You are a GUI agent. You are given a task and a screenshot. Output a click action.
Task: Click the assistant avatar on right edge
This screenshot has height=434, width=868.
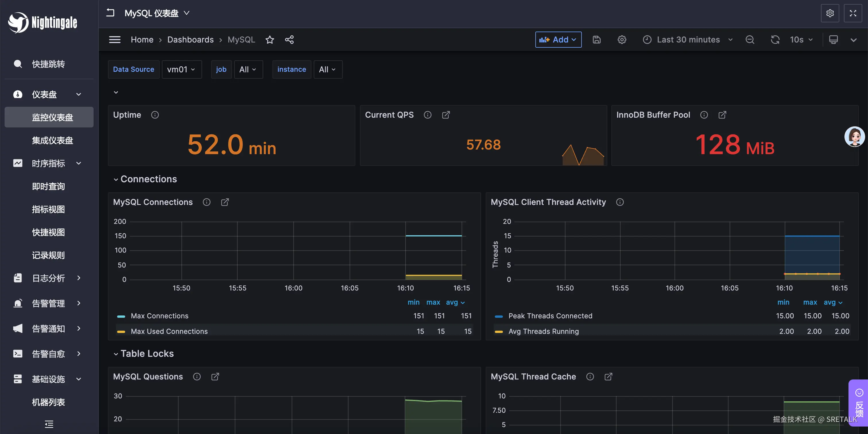pyautogui.click(x=854, y=136)
